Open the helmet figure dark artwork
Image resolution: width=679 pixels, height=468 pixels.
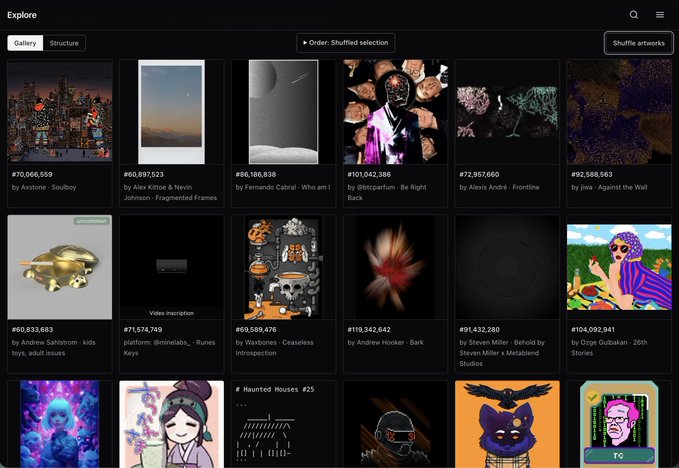click(395, 424)
